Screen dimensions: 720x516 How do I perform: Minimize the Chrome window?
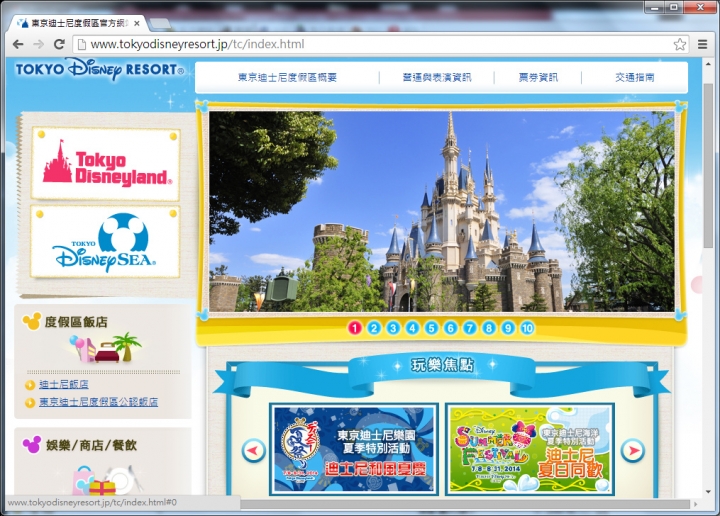pos(654,7)
